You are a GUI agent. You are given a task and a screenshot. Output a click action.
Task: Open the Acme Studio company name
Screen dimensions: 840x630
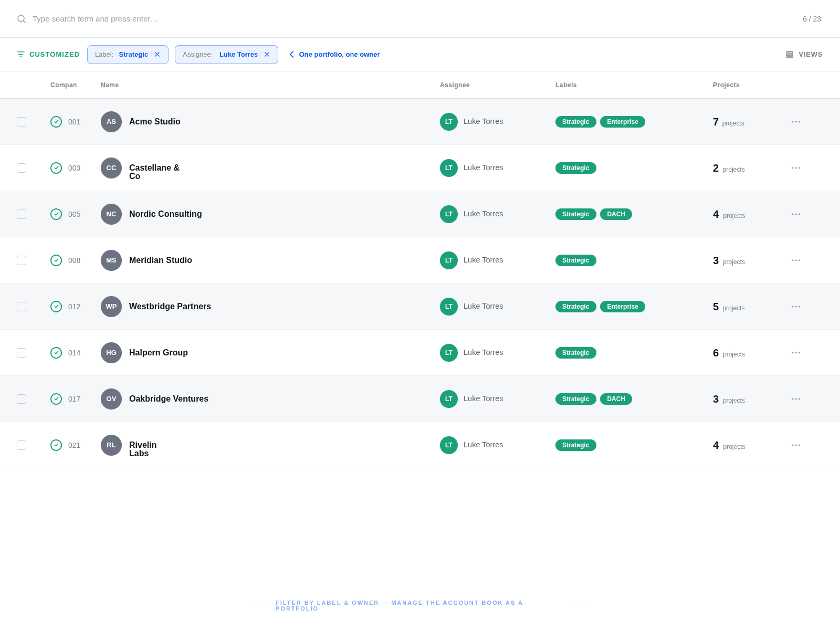(155, 122)
